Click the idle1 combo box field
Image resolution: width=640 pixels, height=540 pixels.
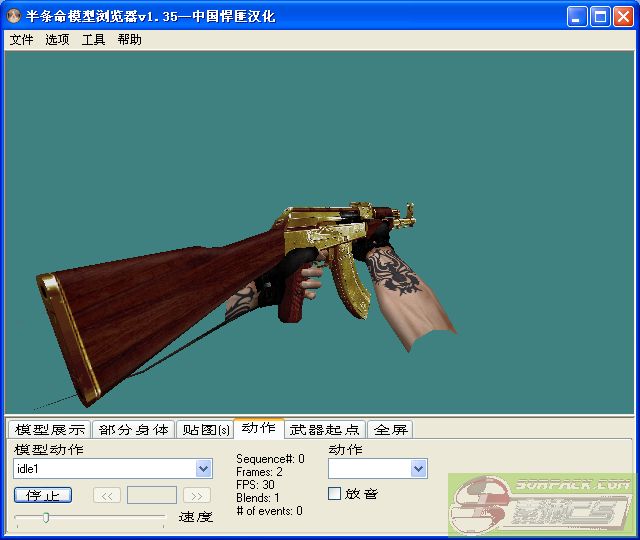click(113, 469)
